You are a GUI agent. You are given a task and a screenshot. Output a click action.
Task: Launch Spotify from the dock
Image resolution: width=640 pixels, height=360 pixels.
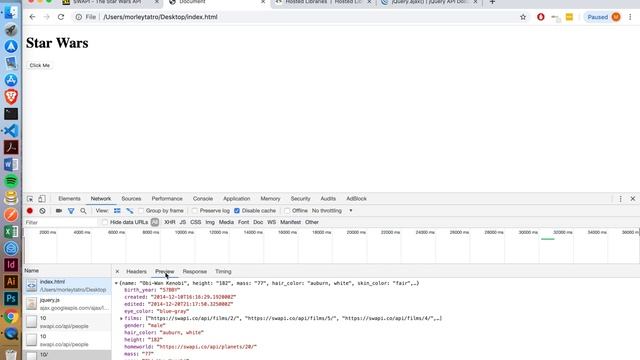pyautogui.click(x=11, y=181)
